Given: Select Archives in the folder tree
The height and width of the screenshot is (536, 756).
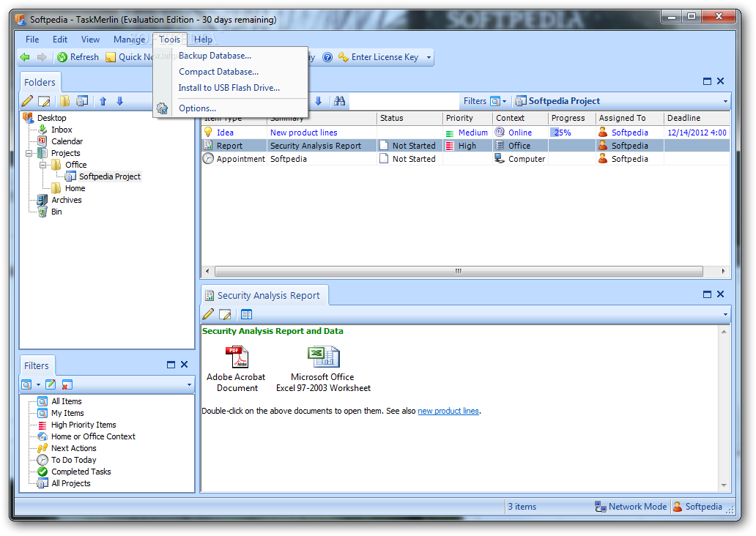Looking at the screenshot, I should pyautogui.click(x=67, y=200).
